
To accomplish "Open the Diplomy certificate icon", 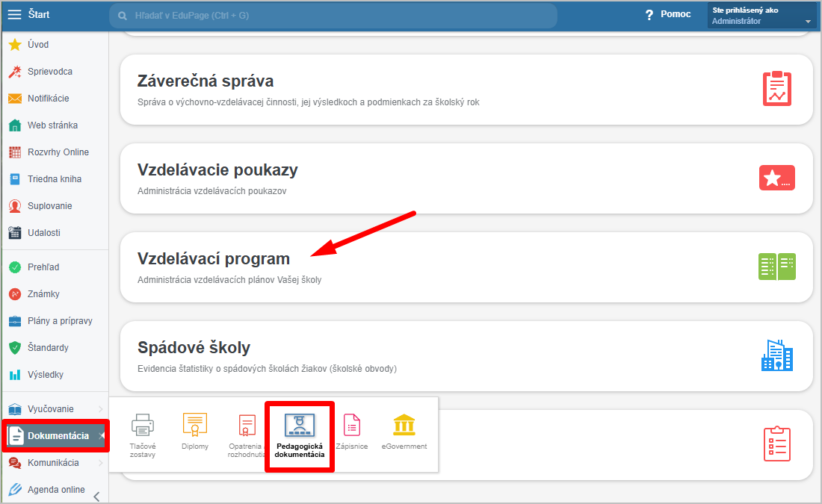I will point(195,424).
